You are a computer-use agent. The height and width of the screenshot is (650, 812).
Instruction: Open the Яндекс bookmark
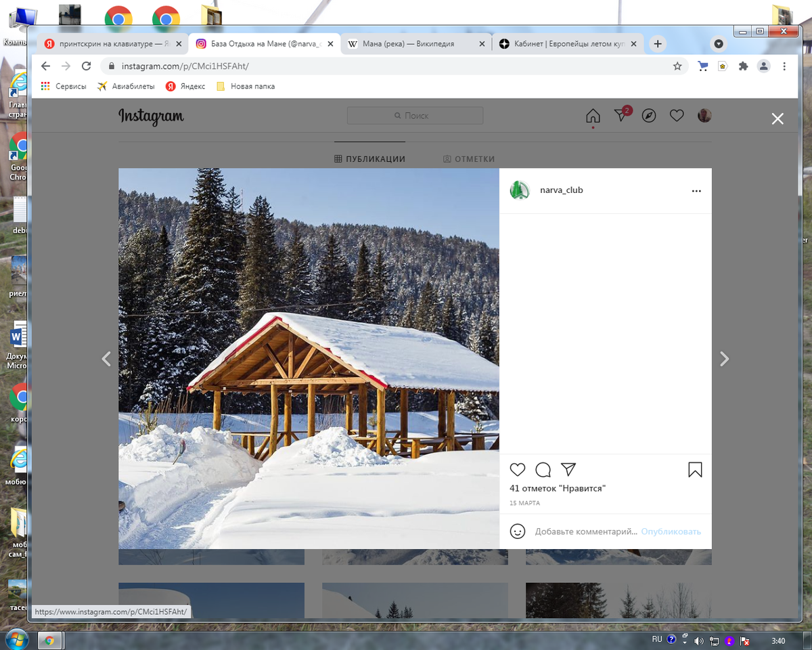pos(185,86)
